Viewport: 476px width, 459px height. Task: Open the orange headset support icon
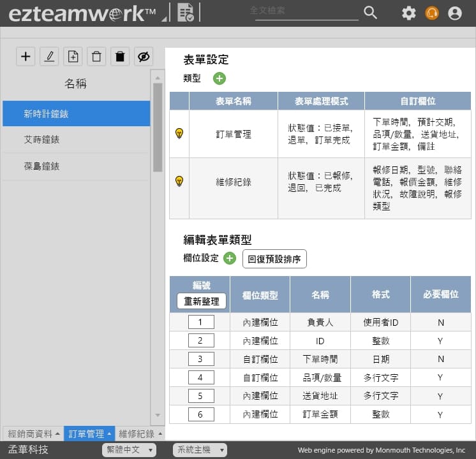click(x=432, y=13)
